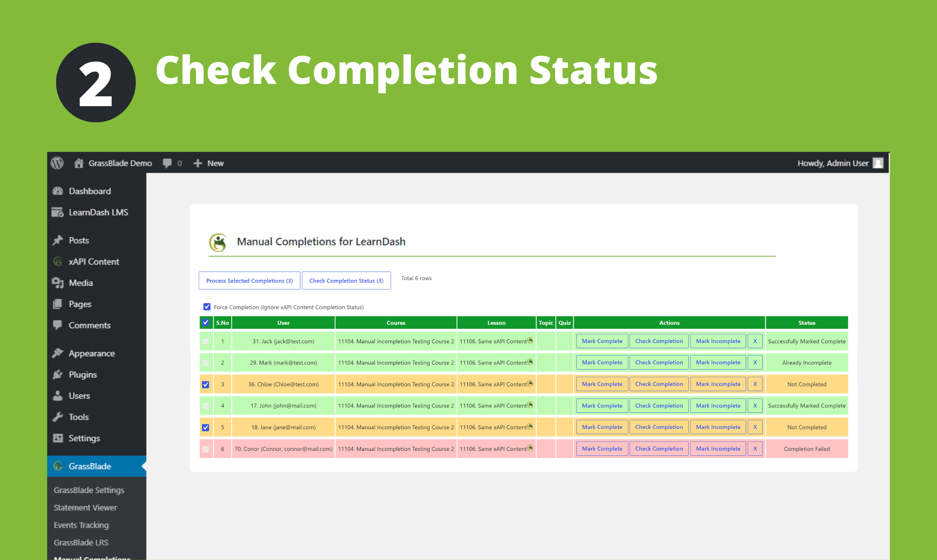Click Already Incomplete status cell
This screenshot has width=937, height=560.
[807, 363]
